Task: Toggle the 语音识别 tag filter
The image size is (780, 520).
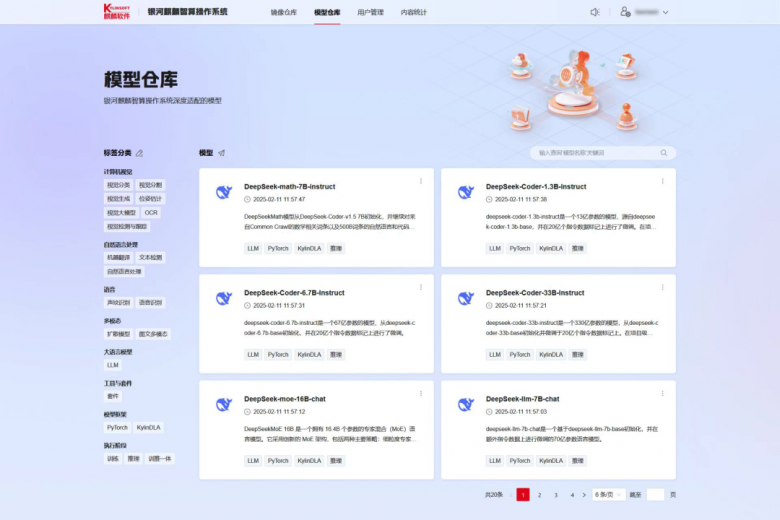Action: (x=150, y=303)
